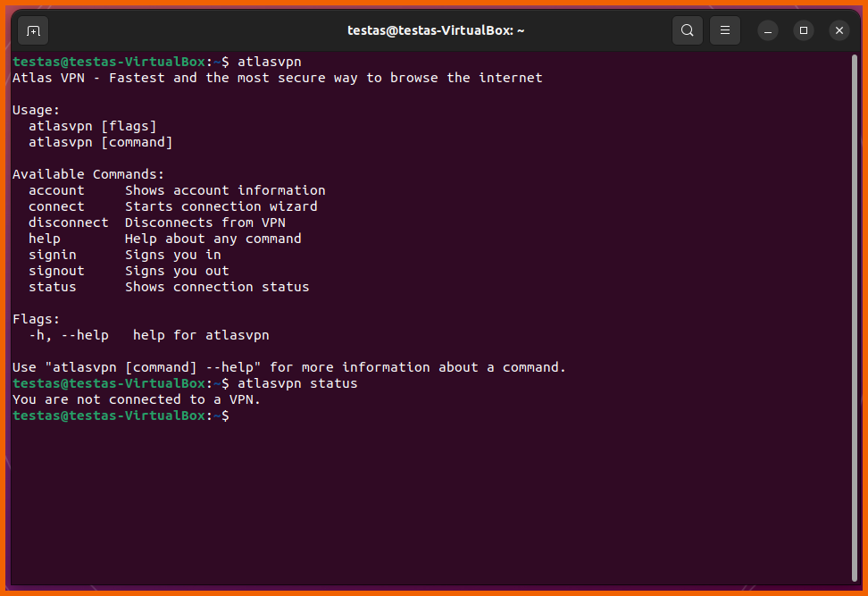This screenshot has height=596, width=868.
Task: Open the hamburger menu
Action: tap(725, 30)
